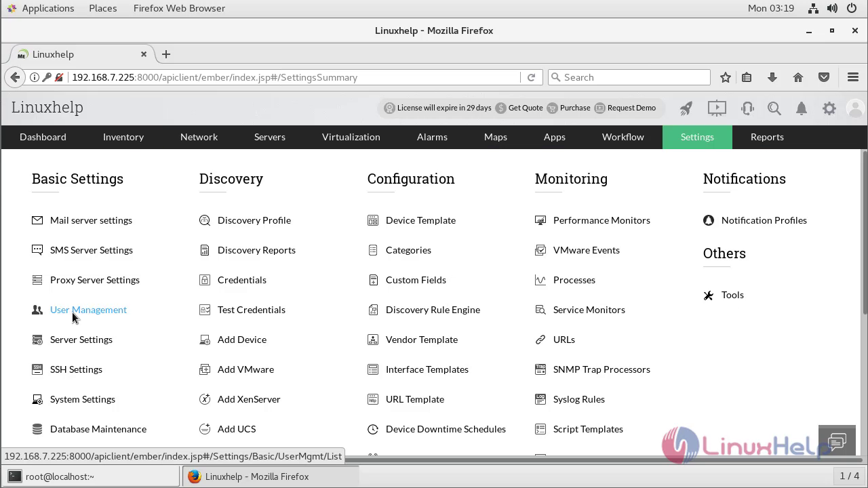868x488 pixels.
Task: Open a new browser tab
Action: tap(166, 54)
